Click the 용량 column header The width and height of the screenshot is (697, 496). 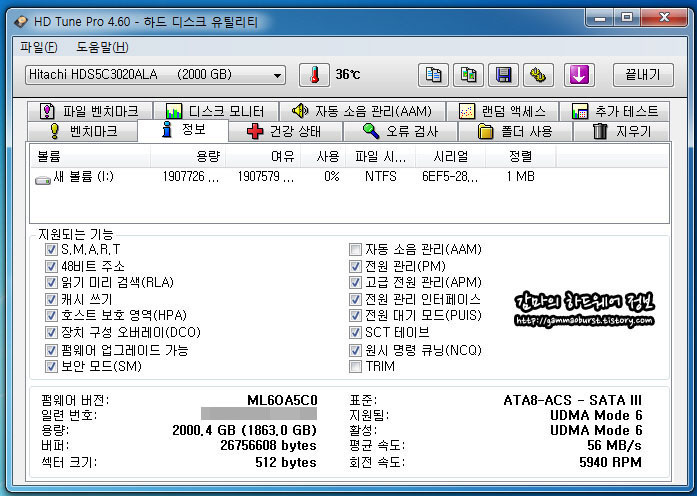188,156
